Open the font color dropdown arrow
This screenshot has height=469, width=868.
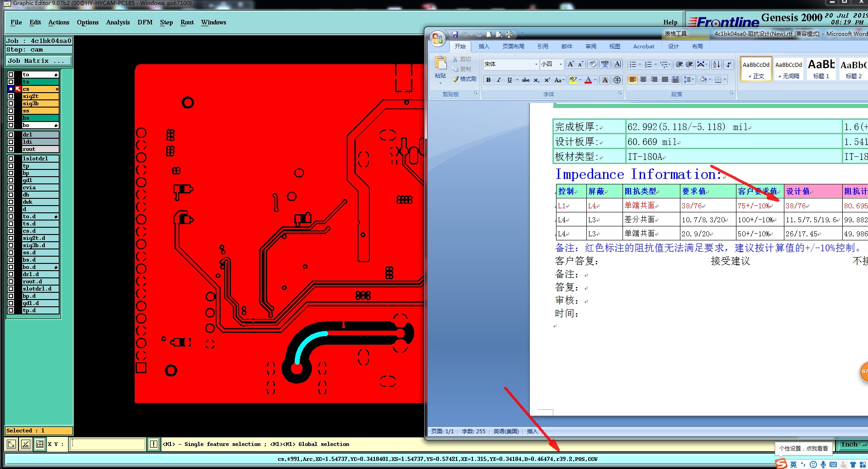[595, 80]
